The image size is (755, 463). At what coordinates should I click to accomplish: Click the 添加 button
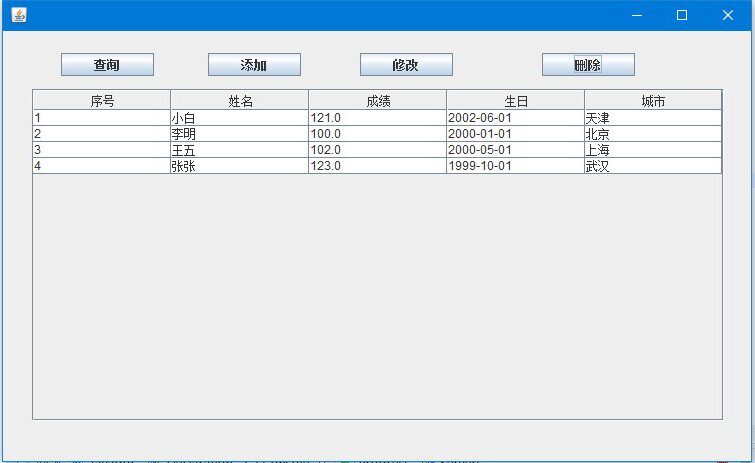[x=254, y=64]
